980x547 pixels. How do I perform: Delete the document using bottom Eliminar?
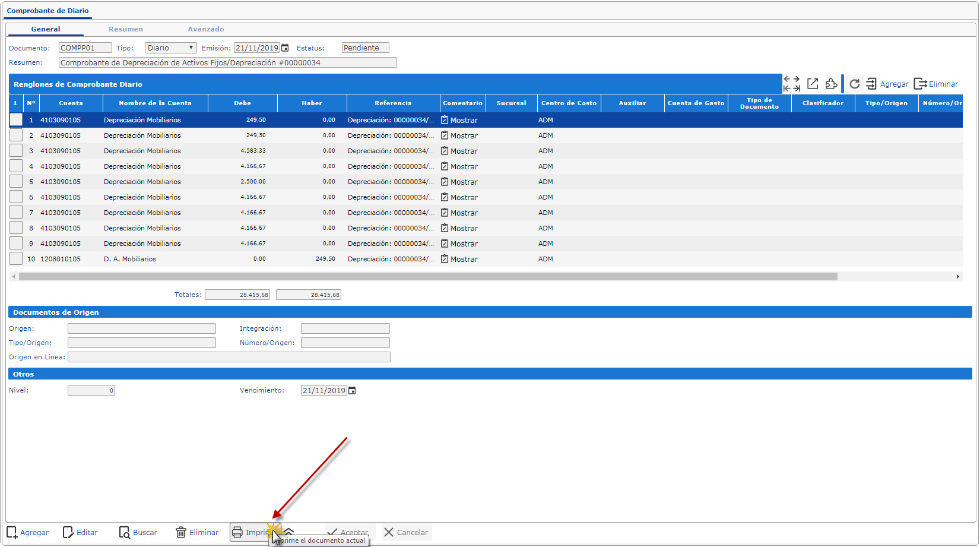click(197, 532)
